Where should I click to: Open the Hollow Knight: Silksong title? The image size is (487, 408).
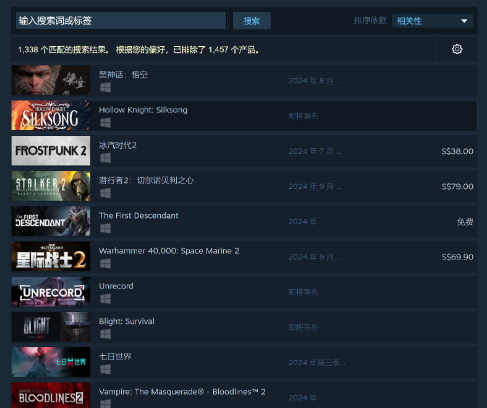(x=143, y=110)
